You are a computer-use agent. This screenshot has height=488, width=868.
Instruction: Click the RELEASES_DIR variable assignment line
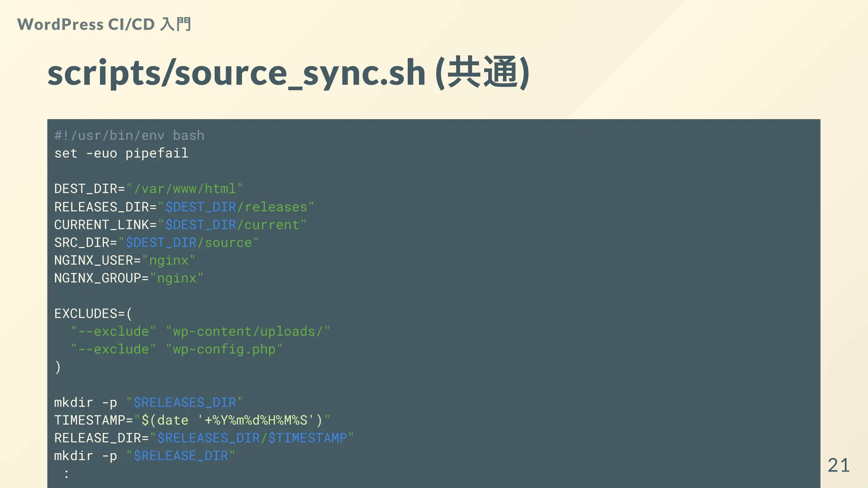coord(184,207)
